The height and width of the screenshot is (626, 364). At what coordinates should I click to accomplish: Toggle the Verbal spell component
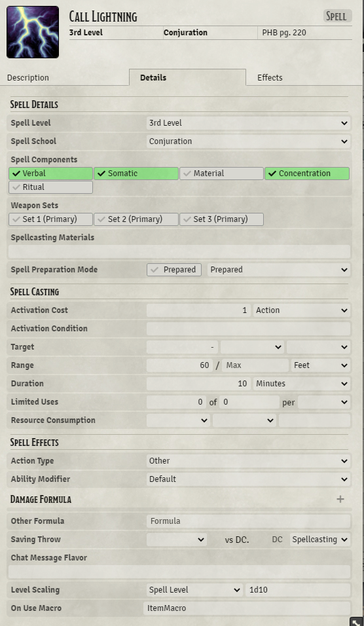[50, 174]
